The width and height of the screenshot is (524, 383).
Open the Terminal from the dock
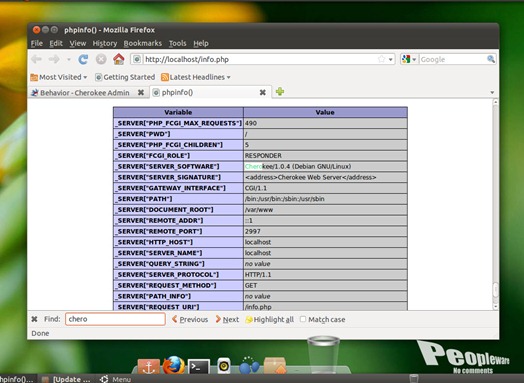click(x=199, y=367)
